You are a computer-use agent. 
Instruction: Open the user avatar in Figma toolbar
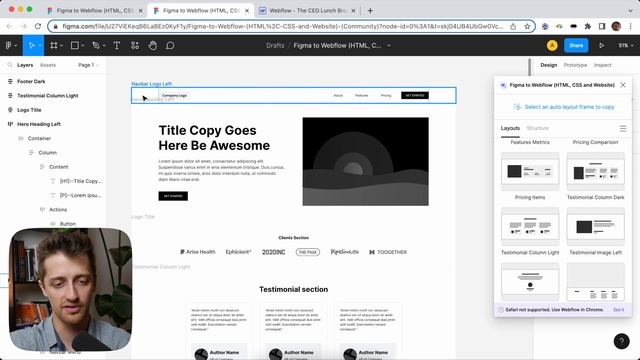(x=552, y=46)
